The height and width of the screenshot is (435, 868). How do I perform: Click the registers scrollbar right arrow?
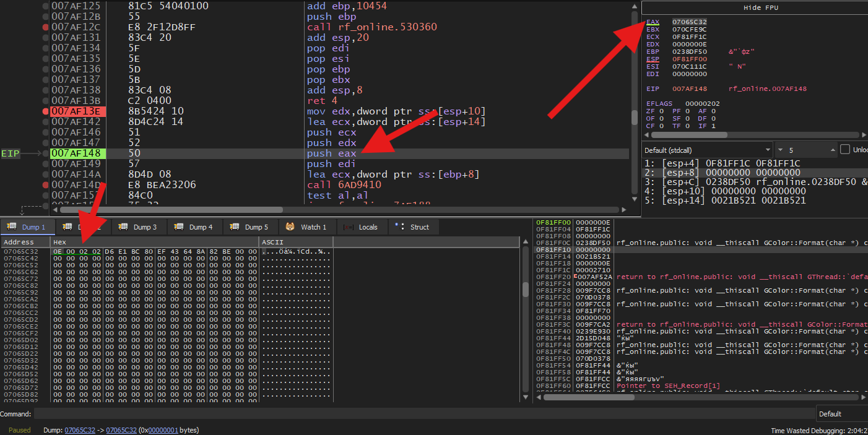point(863,134)
